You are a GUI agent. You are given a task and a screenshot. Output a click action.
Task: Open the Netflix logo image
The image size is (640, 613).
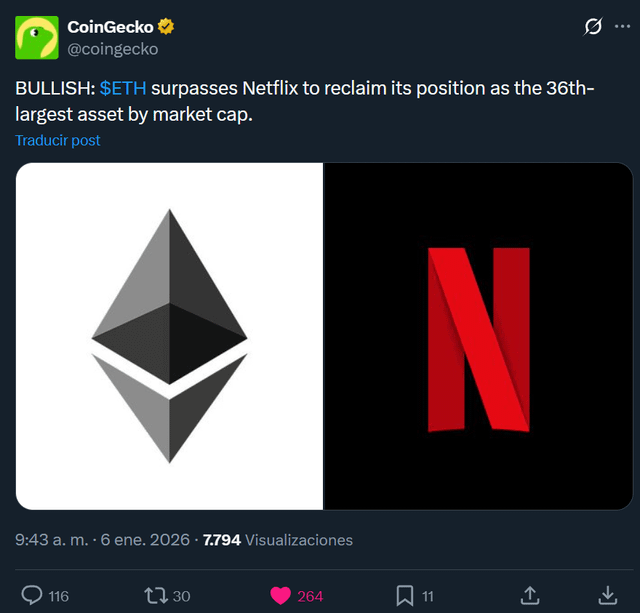pyautogui.click(x=478, y=335)
